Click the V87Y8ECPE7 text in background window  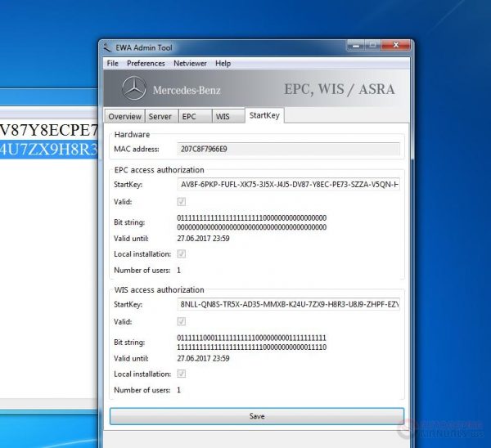pyautogui.click(x=49, y=130)
